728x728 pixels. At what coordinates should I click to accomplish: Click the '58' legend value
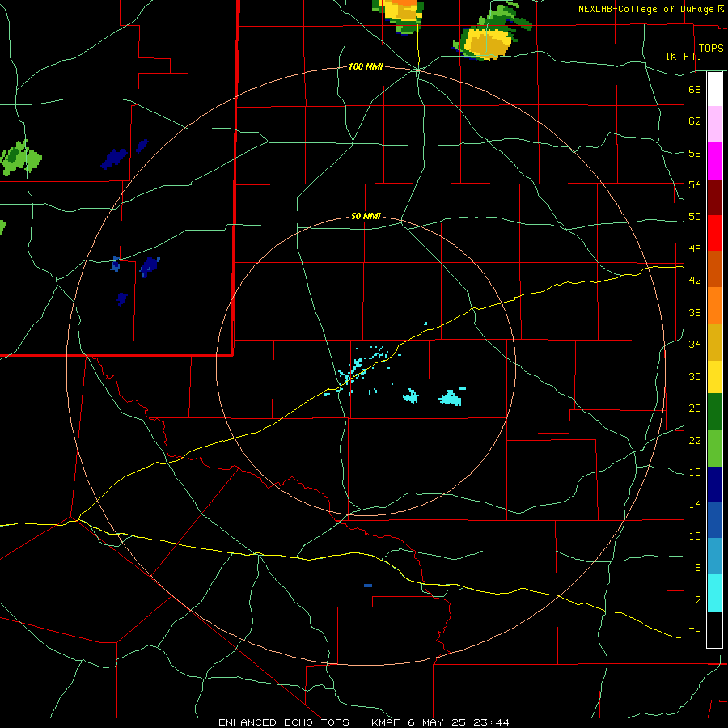[695, 153]
